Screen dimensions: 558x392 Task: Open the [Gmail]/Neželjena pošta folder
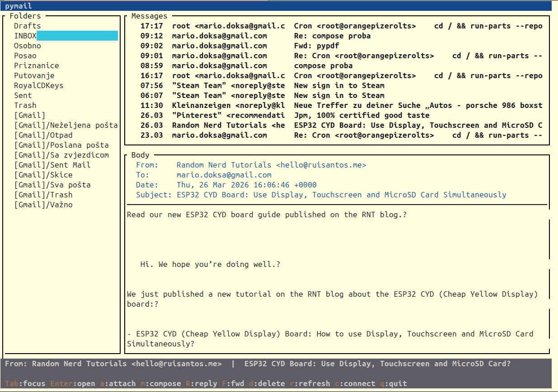[66, 126]
